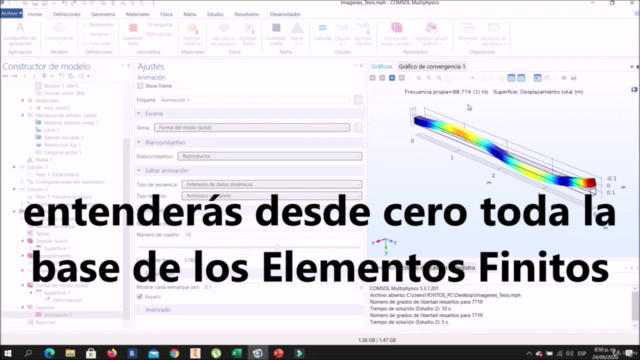640x360 pixels.
Task: Open Excel from the taskbar
Action: coord(237,353)
